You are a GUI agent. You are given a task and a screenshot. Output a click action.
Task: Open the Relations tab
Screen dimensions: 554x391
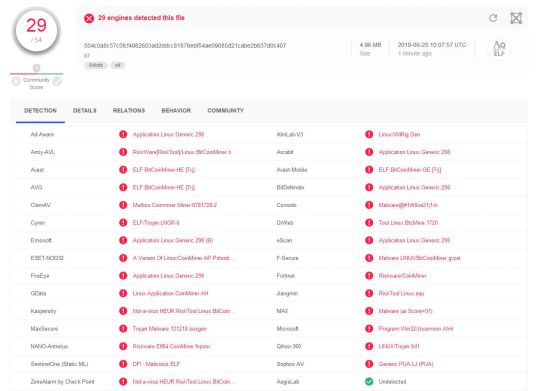(129, 111)
